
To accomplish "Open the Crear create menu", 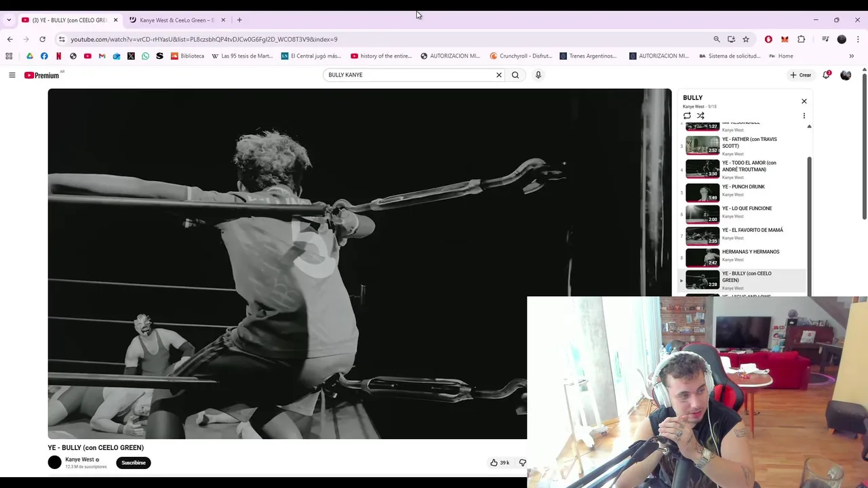I will 800,75.
